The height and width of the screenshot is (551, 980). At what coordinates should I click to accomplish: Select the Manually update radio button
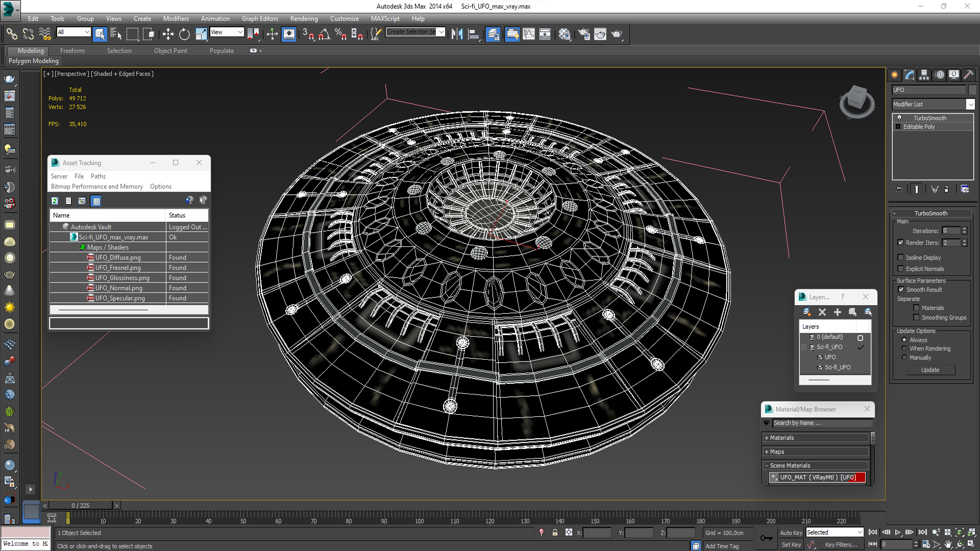coord(904,358)
